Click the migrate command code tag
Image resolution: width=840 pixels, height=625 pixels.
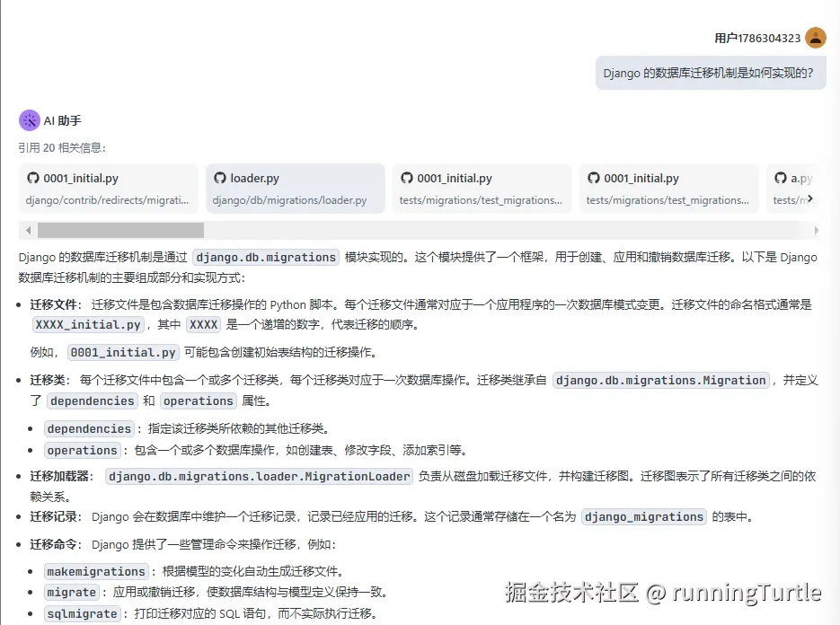[71, 593]
